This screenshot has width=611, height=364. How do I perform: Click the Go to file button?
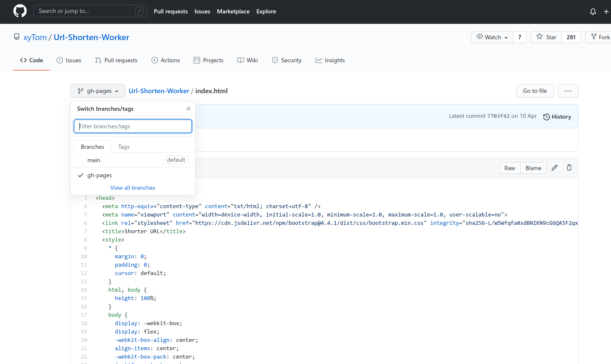coord(535,91)
